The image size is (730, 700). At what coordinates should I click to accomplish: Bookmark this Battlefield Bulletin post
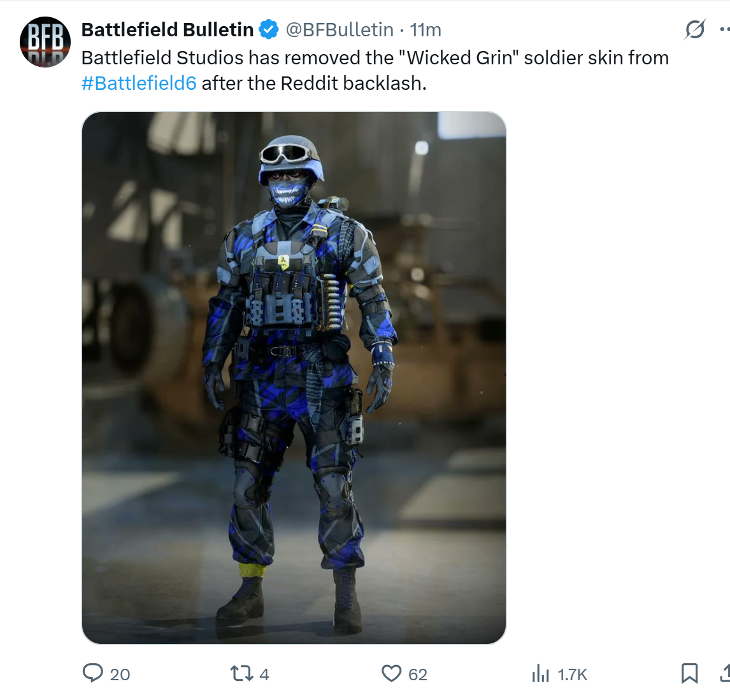[689, 673]
